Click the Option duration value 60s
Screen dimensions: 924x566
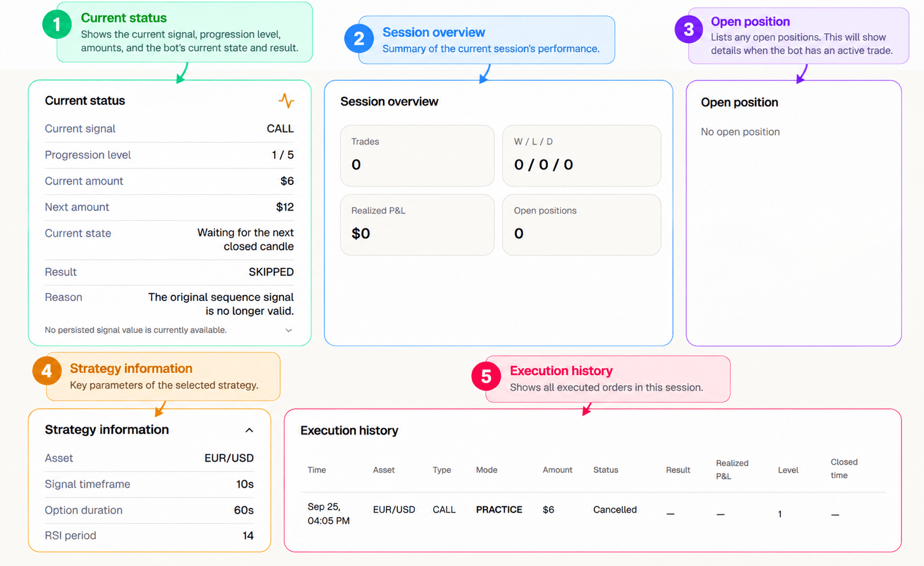(243, 510)
